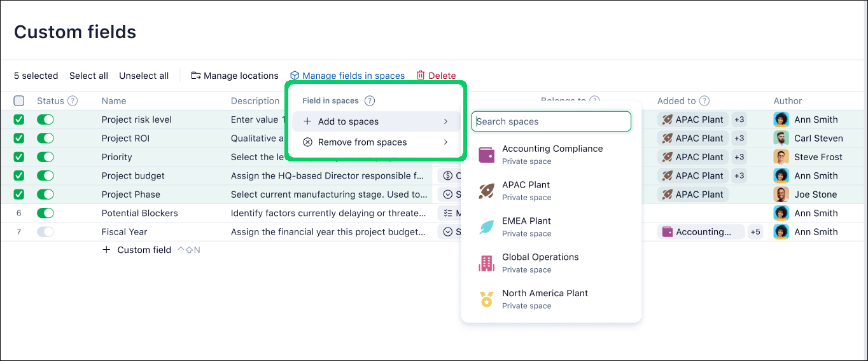The width and height of the screenshot is (868, 361).
Task: Click APAC Plant rocket icon in list
Action: point(486,191)
